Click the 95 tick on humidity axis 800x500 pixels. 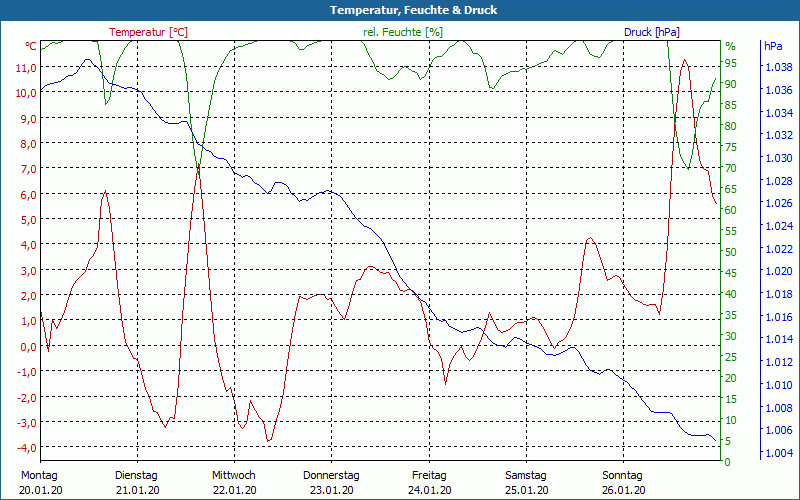pyautogui.click(x=731, y=63)
